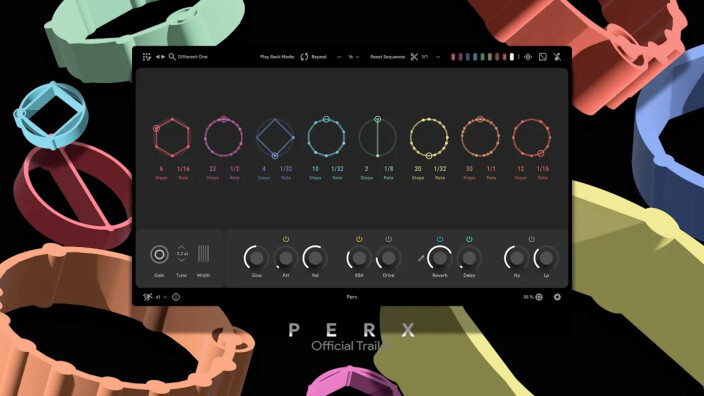Toggle the Hp/Lp filter power button
This screenshot has height=396, width=704.
[532, 239]
